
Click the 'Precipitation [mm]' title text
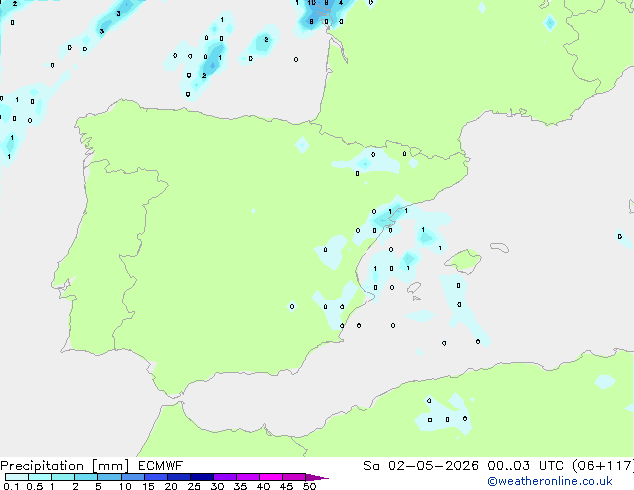65,466
